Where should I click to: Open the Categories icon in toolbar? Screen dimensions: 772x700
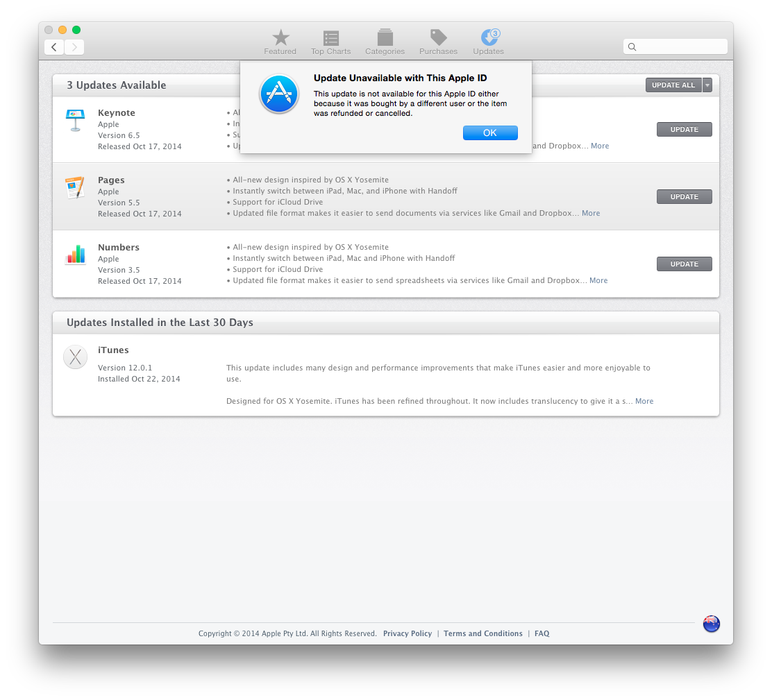click(x=385, y=42)
